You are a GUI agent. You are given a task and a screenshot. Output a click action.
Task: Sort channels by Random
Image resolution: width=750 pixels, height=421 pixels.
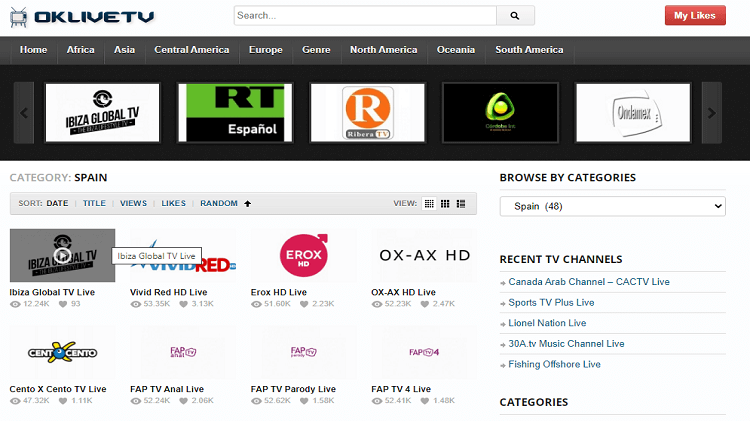coord(219,203)
